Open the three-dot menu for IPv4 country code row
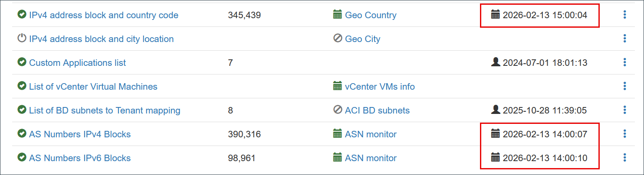644x175 pixels. click(624, 15)
